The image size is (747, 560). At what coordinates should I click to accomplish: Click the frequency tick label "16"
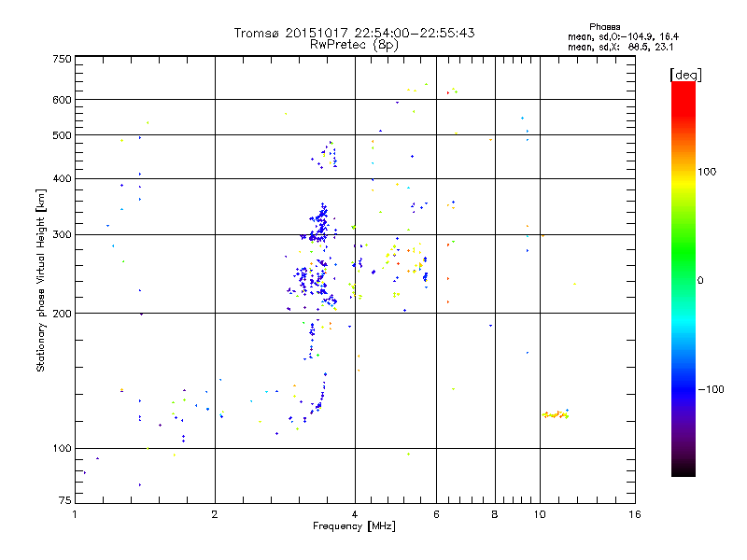[635, 514]
